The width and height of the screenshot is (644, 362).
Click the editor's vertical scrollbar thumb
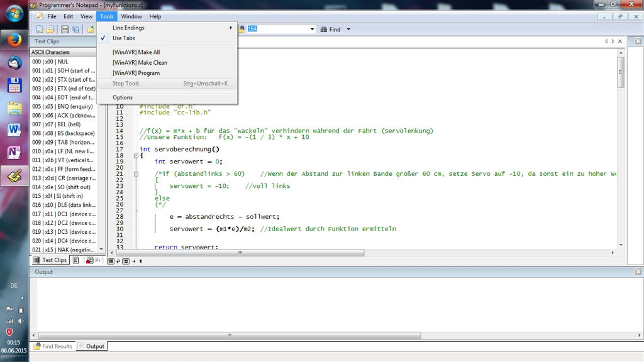[x=621, y=73]
